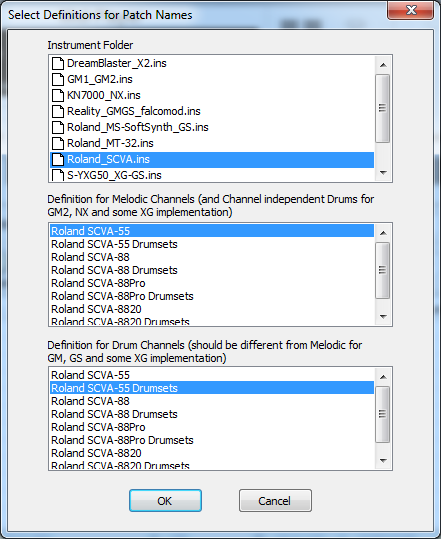Click the Instrument Folder list's up scroll arrow
The width and height of the screenshot is (441, 539).
(x=383, y=65)
